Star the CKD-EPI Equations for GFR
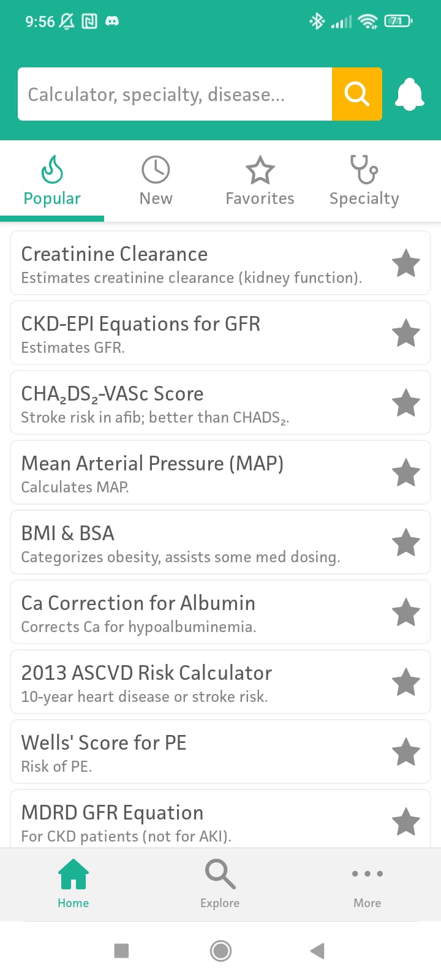The width and height of the screenshot is (441, 980). (x=405, y=333)
